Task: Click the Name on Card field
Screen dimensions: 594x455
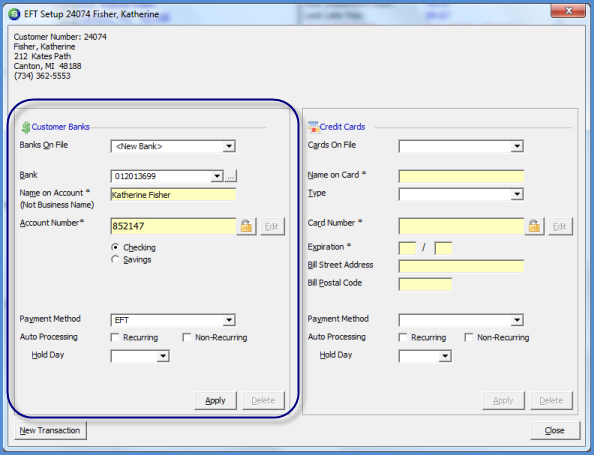Action: 461,176
